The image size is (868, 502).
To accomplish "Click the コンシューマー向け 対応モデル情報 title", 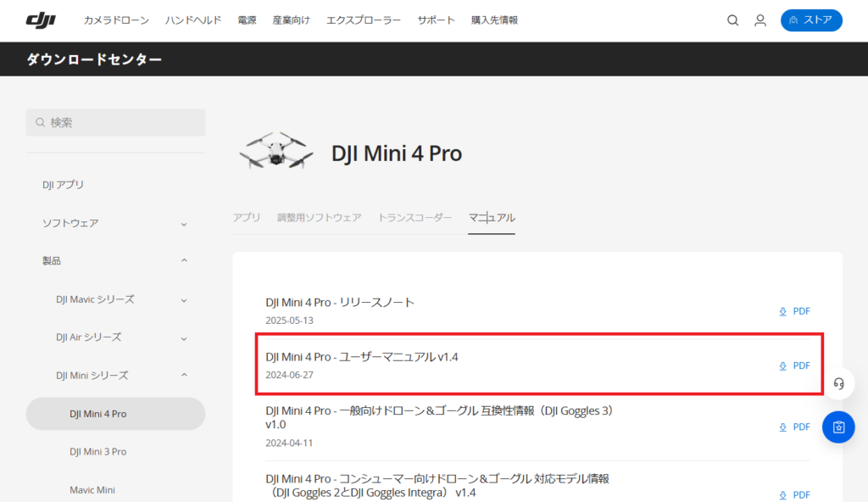I will pyautogui.click(x=437, y=485).
